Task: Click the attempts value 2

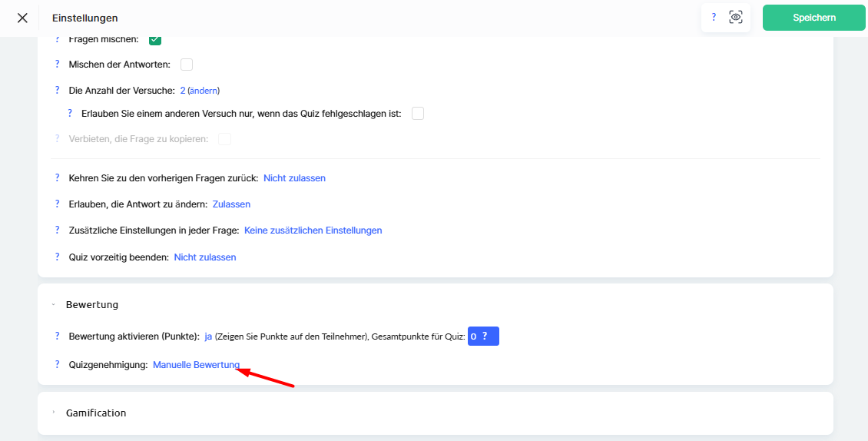Action: 183,91
